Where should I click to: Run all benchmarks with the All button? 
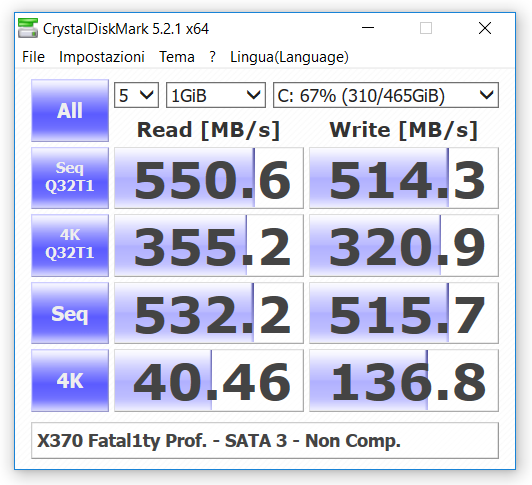(x=70, y=110)
